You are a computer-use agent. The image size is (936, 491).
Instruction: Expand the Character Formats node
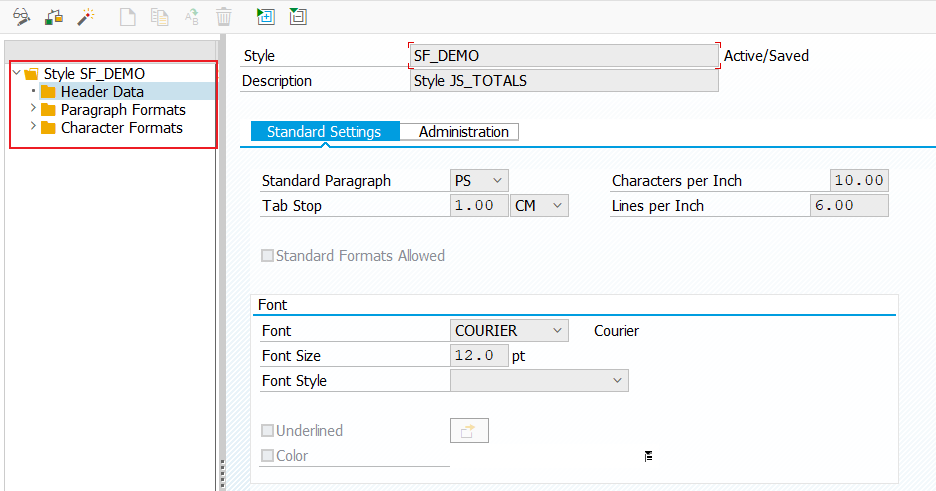click(33, 126)
